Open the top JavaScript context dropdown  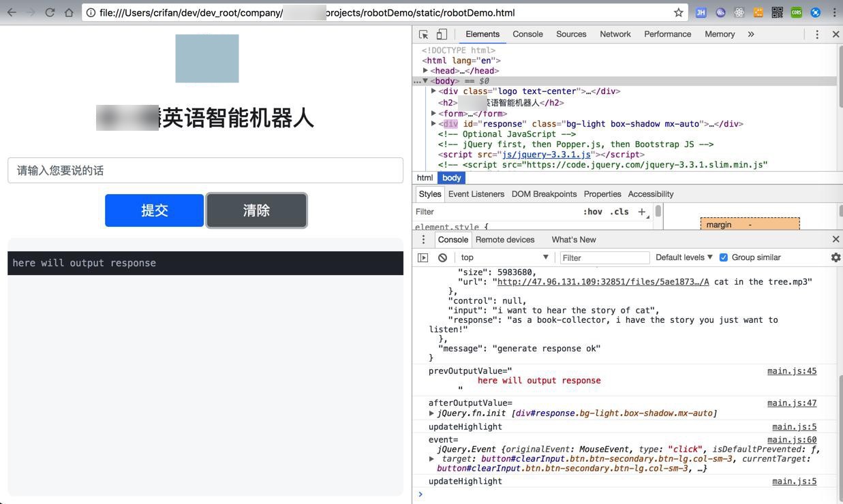point(504,257)
